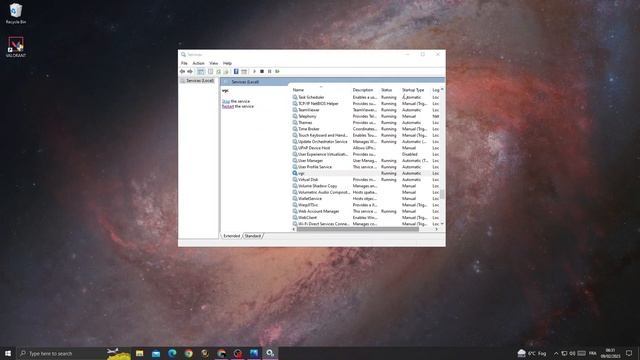The width and height of the screenshot is (640, 360).
Task: Click the Show/Hide Action Pane icon
Action: 244,71
